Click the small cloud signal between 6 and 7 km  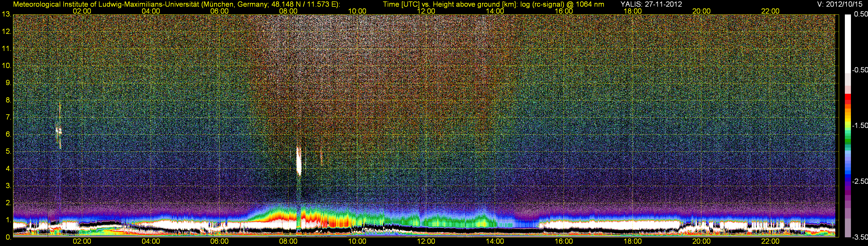[x=59, y=130]
